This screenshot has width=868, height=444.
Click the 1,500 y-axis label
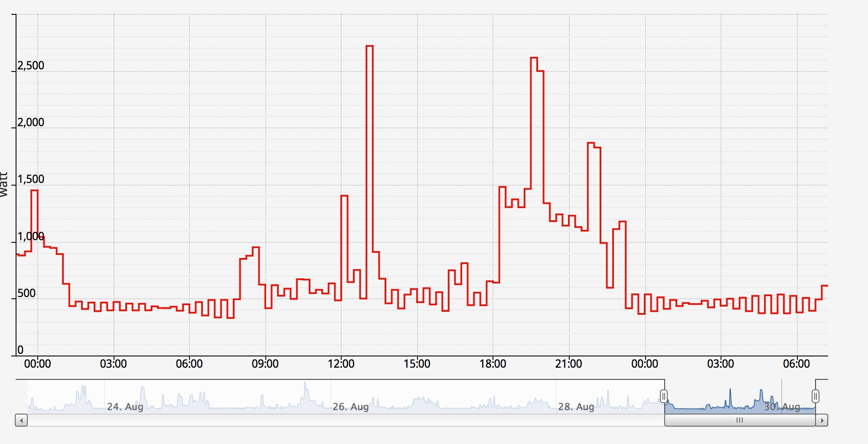31,179
